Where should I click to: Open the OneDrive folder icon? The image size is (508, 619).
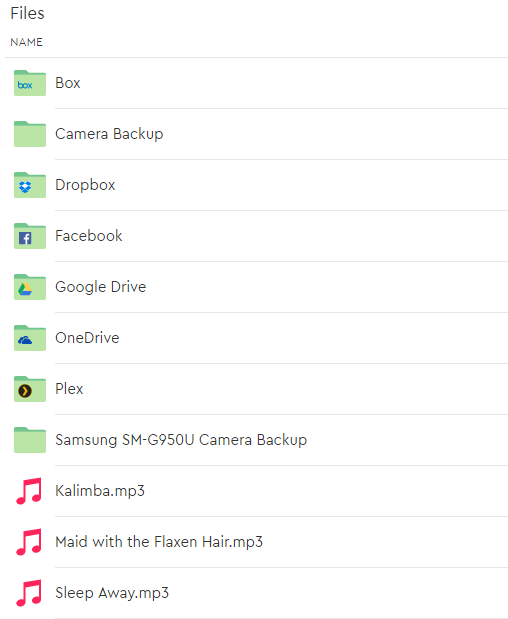(30, 338)
